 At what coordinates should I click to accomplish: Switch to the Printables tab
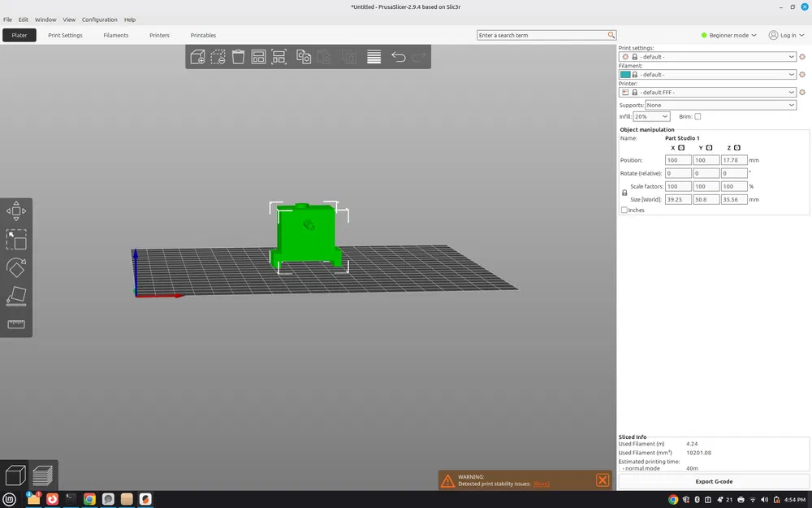click(x=203, y=35)
